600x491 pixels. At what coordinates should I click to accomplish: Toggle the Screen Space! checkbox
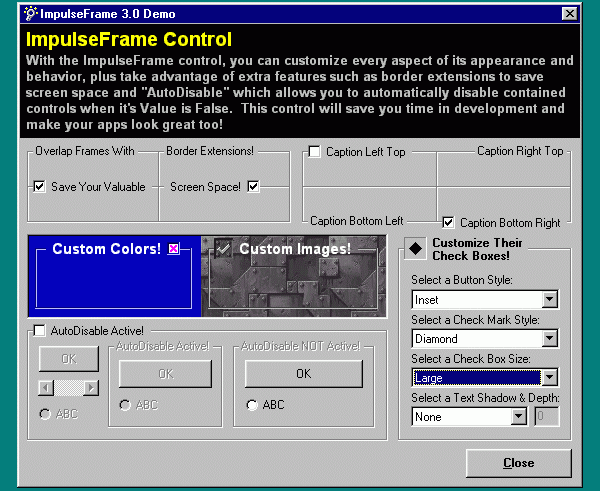[x=253, y=187]
